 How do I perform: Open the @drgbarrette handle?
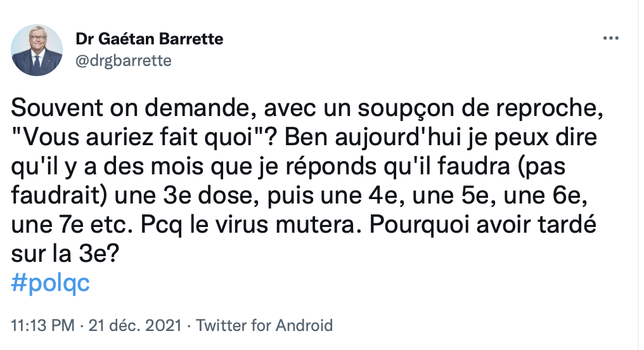pyautogui.click(x=124, y=61)
